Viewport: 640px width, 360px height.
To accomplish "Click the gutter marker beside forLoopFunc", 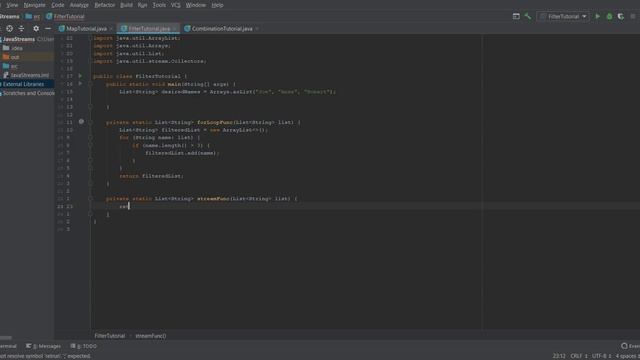I will pos(81,122).
